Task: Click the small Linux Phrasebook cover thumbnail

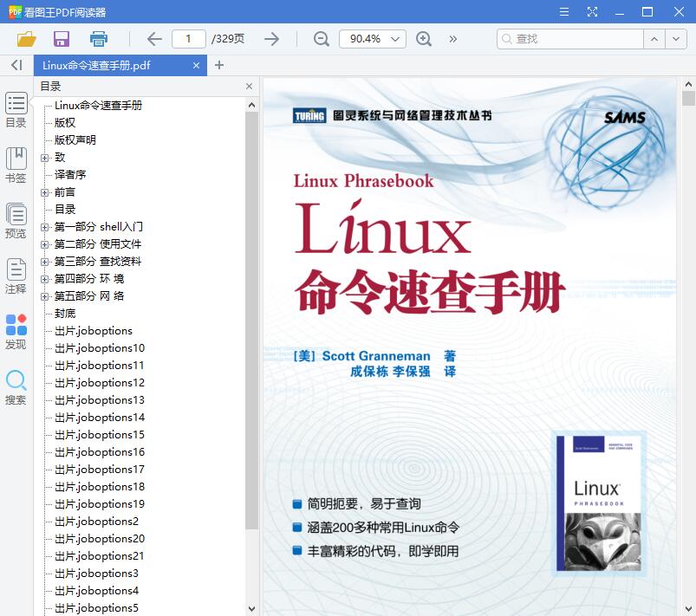Action: click(x=599, y=503)
